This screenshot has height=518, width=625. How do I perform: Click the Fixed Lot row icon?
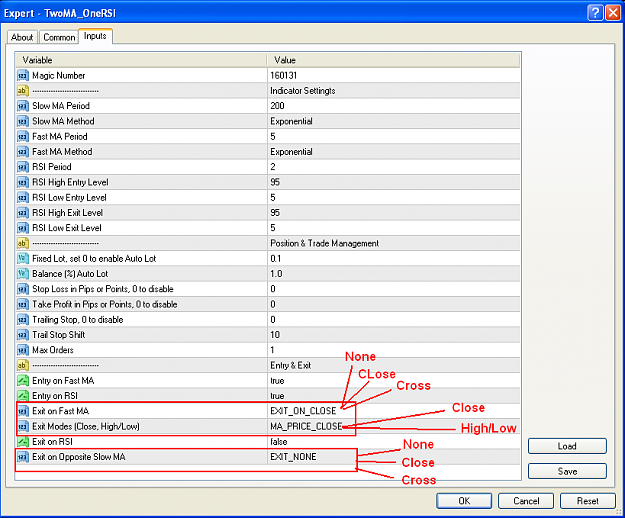[x=23, y=259]
